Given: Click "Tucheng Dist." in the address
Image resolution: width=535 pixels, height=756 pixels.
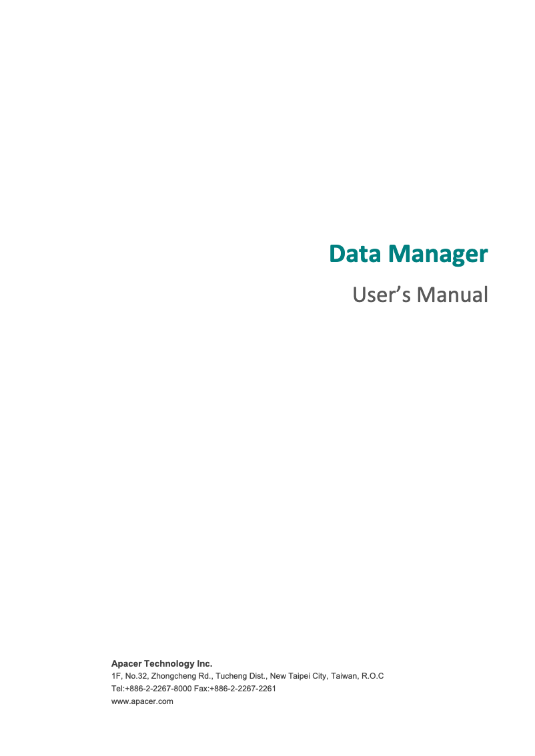Looking at the screenshot, I should click(x=241, y=676).
